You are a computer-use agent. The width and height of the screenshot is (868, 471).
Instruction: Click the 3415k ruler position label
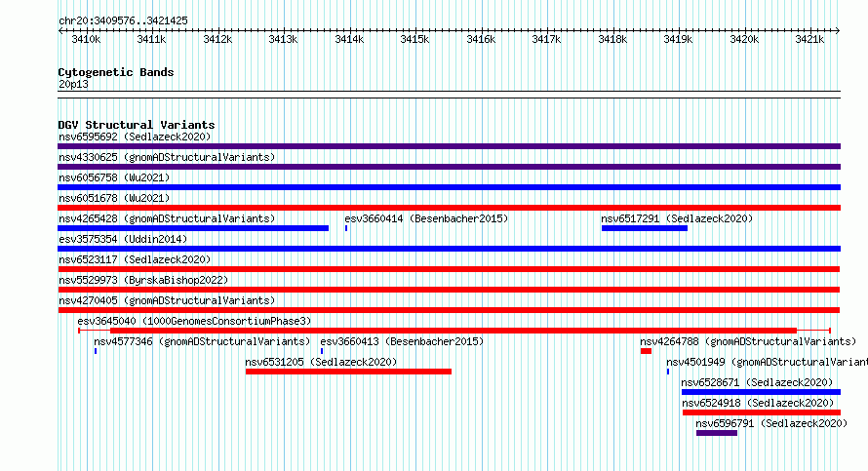point(415,39)
